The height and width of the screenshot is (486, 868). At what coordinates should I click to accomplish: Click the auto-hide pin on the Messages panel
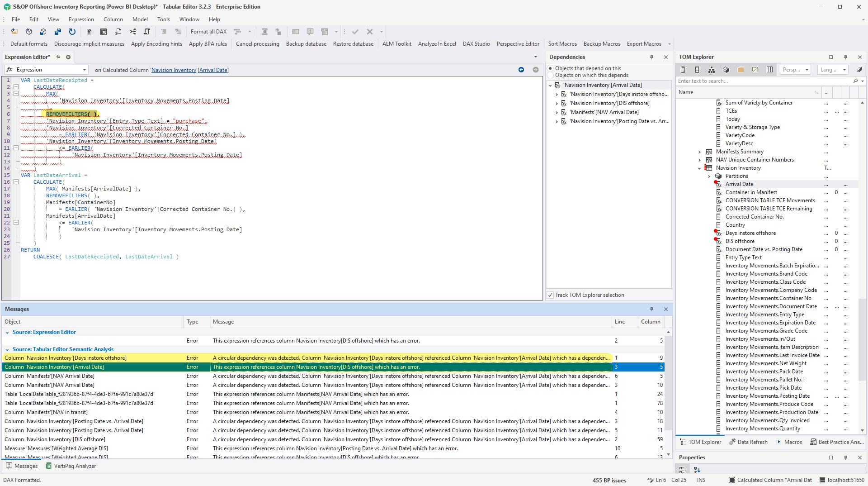coord(651,309)
